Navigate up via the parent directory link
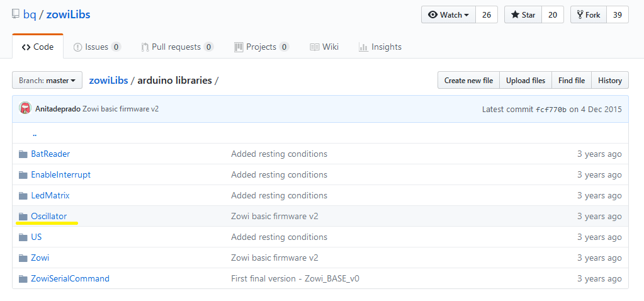The height and width of the screenshot is (301, 644). click(x=34, y=133)
